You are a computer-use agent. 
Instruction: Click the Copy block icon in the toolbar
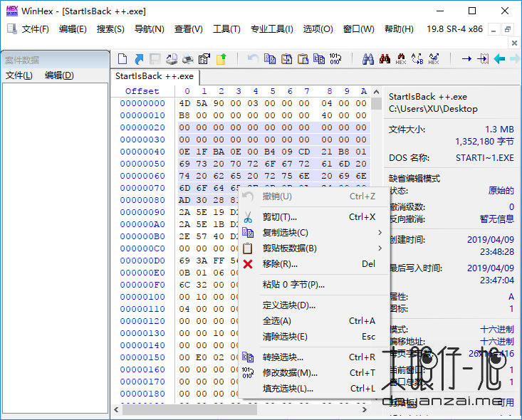270,59
